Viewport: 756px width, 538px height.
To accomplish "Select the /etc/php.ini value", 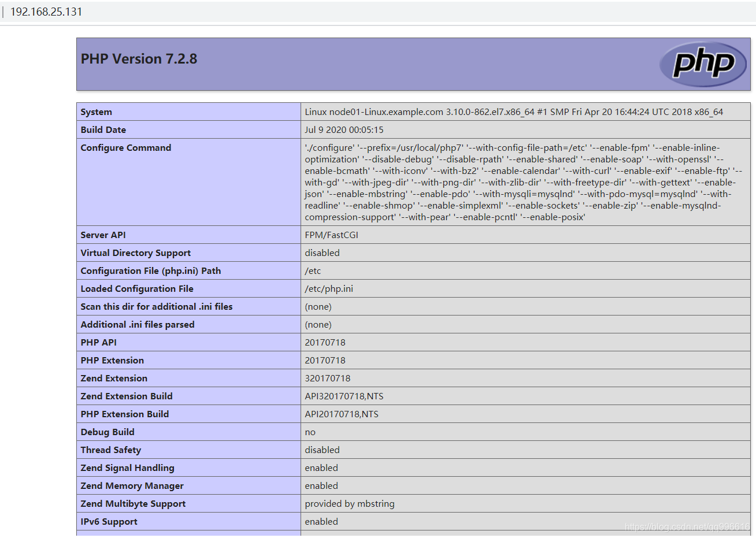I will tap(329, 289).
